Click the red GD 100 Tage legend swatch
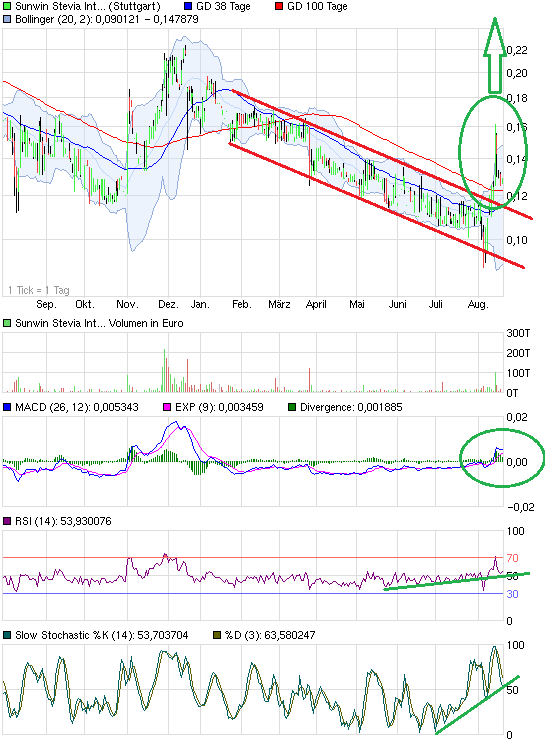 (x=279, y=6)
